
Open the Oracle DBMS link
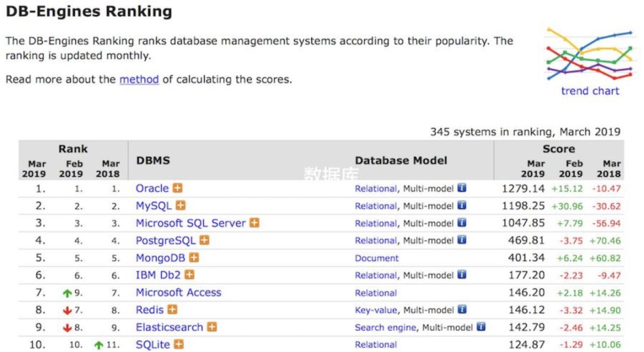[x=153, y=189]
